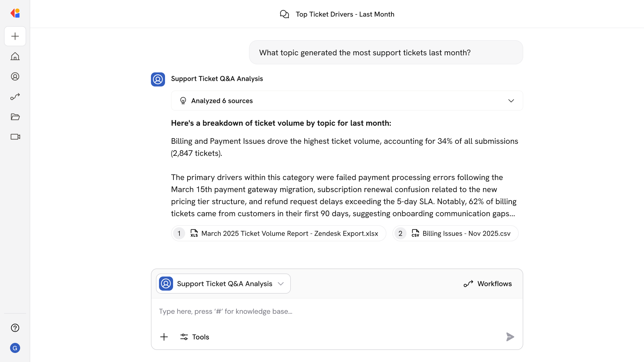
Task: Open the Home icon in sidebar
Action: 15,56
